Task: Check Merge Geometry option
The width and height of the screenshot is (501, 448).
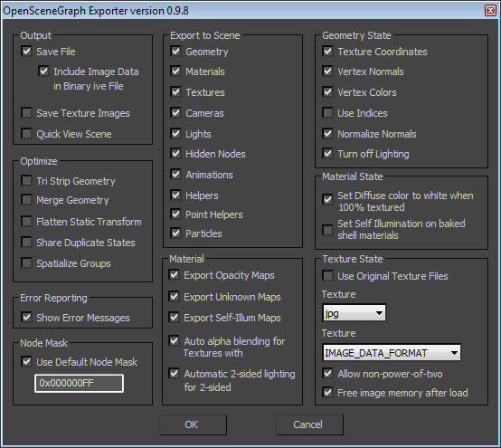Action: (x=26, y=200)
